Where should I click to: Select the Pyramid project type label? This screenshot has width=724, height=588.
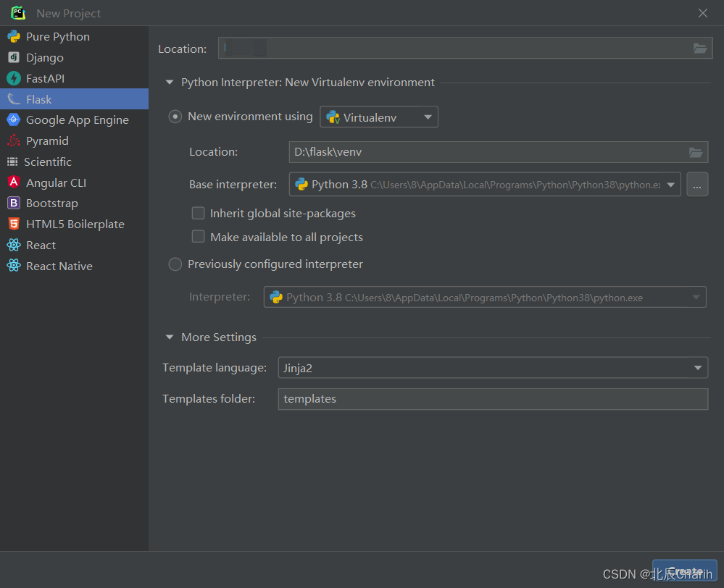(47, 140)
